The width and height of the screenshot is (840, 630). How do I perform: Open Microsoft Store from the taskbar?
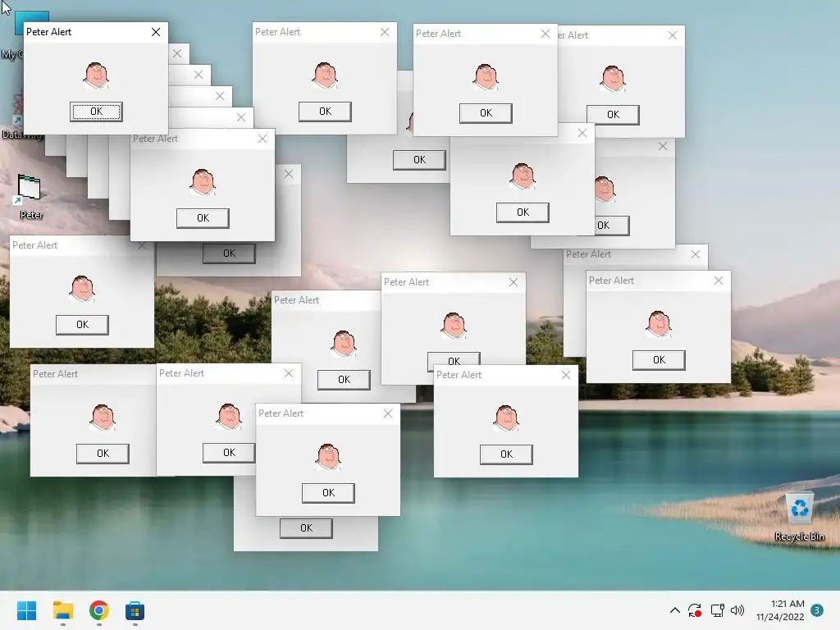pyautogui.click(x=135, y=610)
